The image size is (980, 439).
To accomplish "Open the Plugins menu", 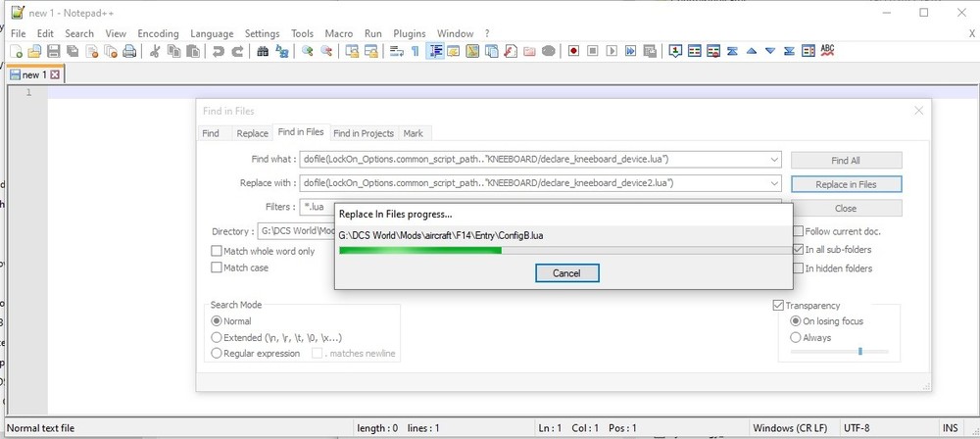I will pos(410,33).
